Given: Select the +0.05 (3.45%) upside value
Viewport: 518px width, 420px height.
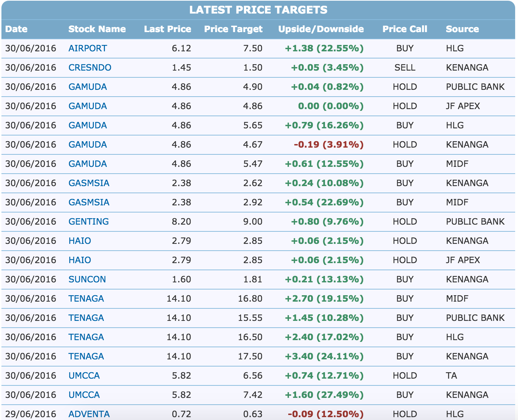Looking at the screenshot, I should [327, 68].
